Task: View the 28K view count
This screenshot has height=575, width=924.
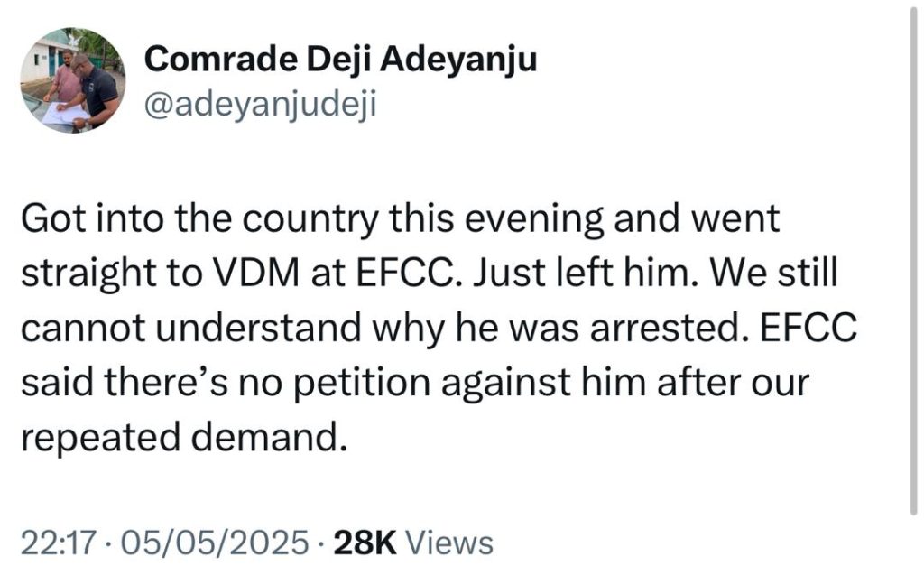Action: click(x=365, y=543)
